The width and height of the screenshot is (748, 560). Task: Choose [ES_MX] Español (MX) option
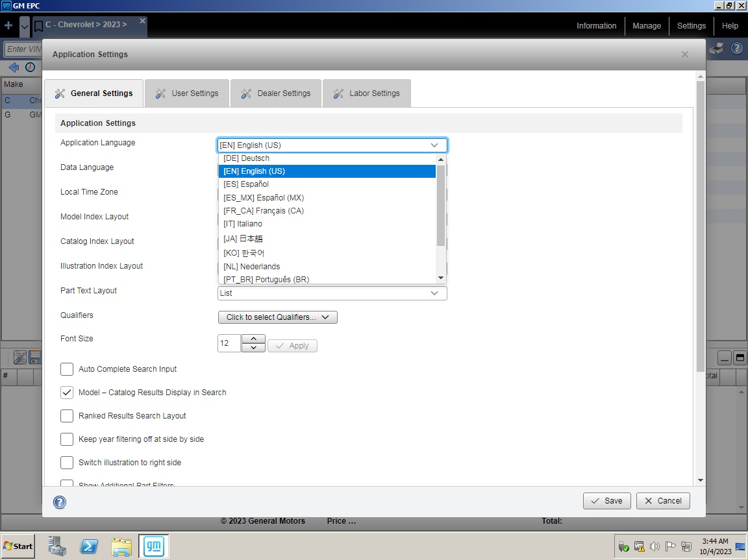pos(327,197)
